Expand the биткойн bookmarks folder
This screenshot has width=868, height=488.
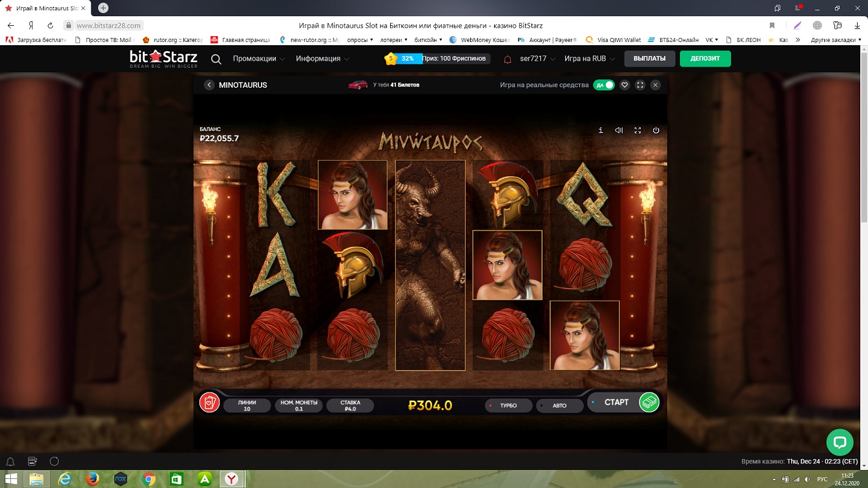pos(428,40)
